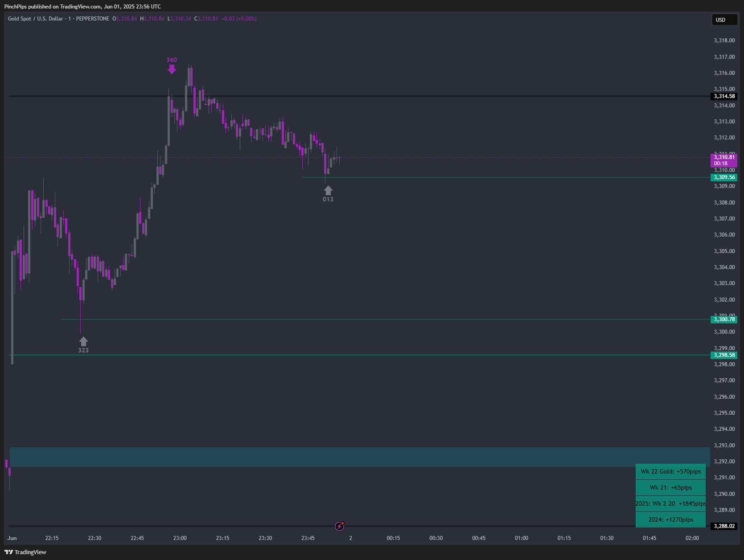Select the teal demand zone rectangle

click(x=360, y=457)
